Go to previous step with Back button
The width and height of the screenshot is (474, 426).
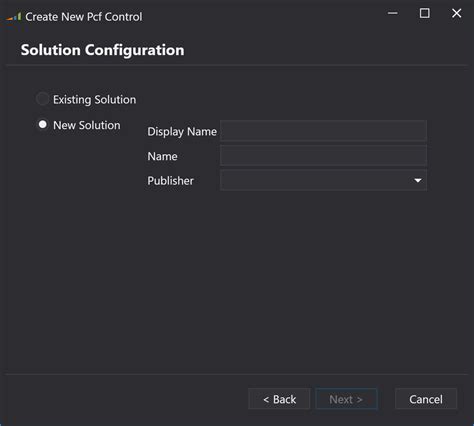coord(279,399)
